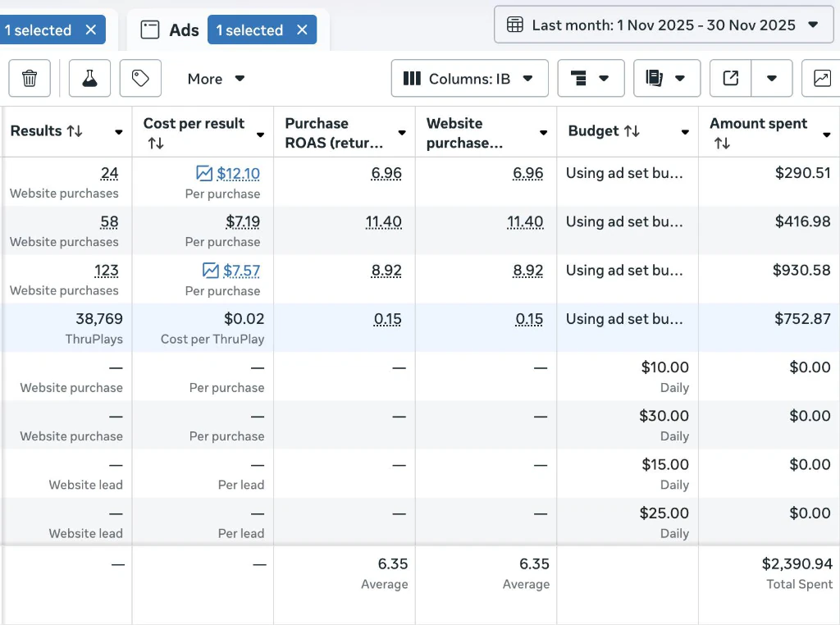Click the $30.00 Daily budget cell

coord(628,425)
